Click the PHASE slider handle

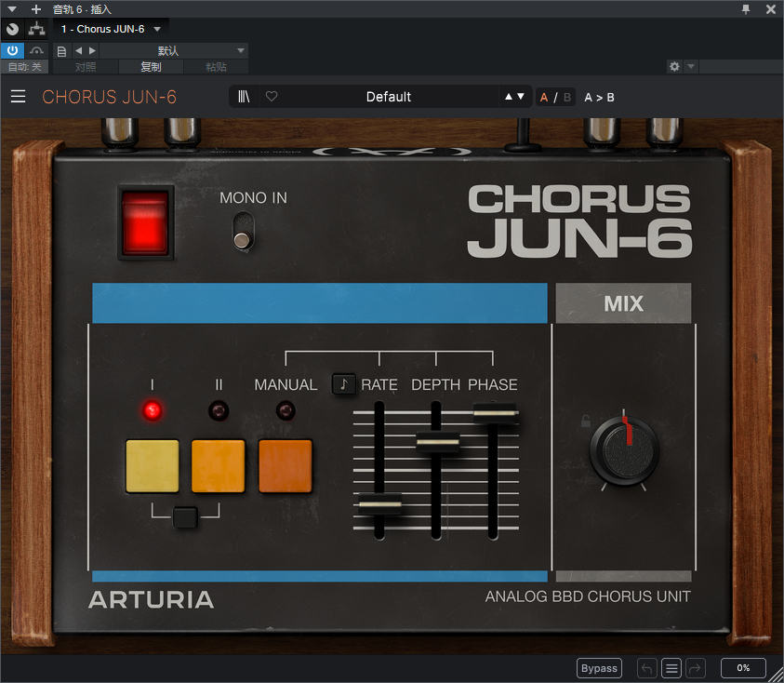[495, 413]
